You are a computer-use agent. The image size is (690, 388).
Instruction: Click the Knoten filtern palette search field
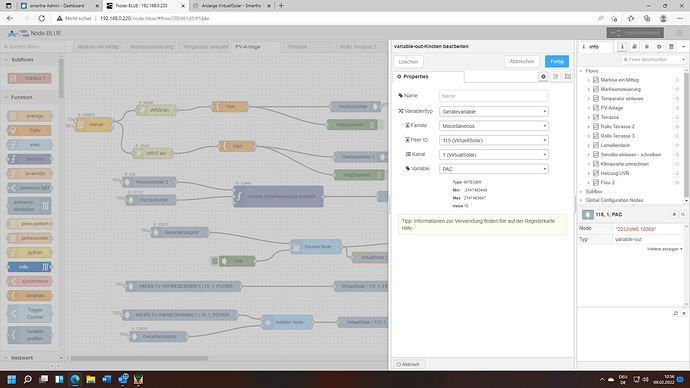pyautogui.click(x=32, y=47)
